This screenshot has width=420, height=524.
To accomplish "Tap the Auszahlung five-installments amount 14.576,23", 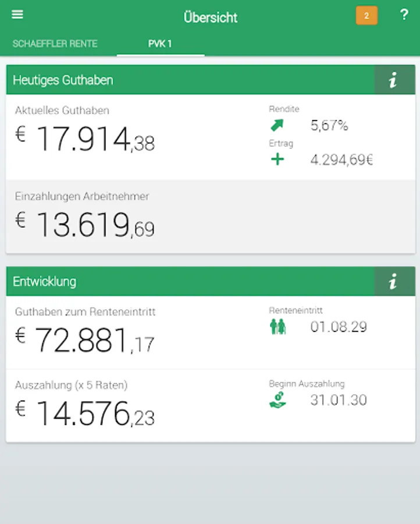I will click(85, 413).
